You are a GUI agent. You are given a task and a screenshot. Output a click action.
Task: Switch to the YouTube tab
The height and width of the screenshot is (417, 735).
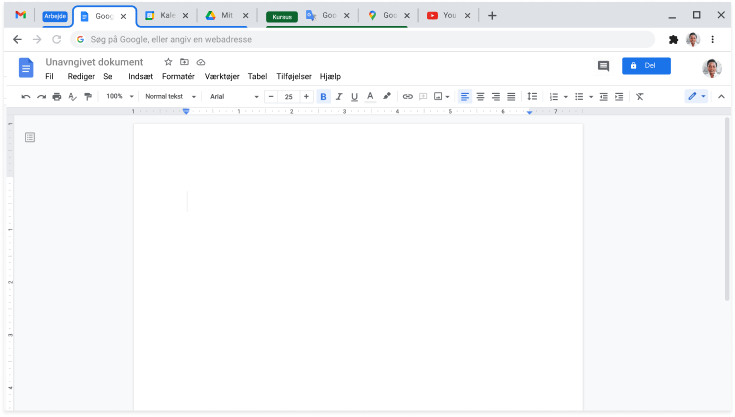click(x=449, y=15)
